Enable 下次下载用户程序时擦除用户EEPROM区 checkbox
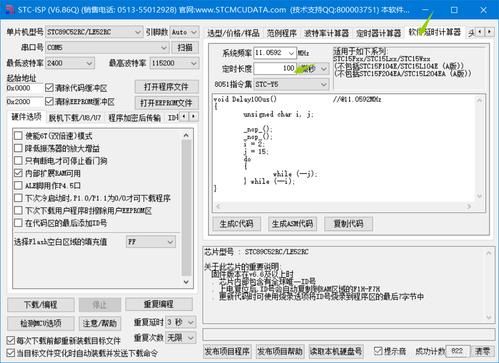The height and width of the screenshot is (363, 499). 18,210
